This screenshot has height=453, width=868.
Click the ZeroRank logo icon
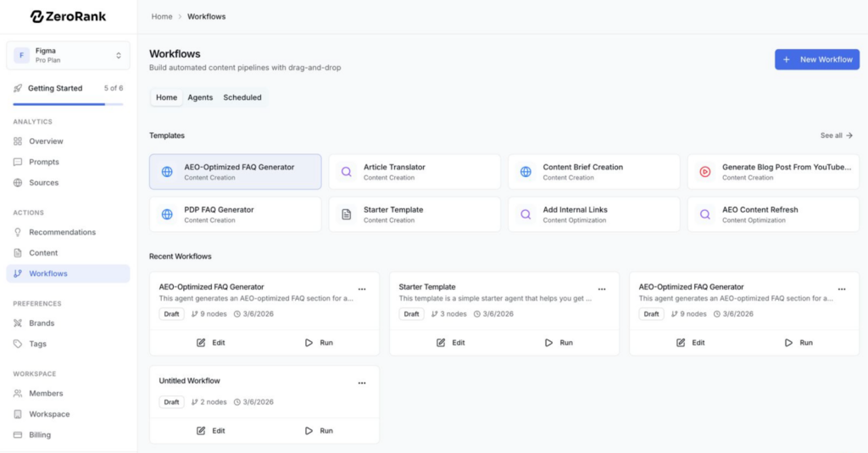click(37, 16)
